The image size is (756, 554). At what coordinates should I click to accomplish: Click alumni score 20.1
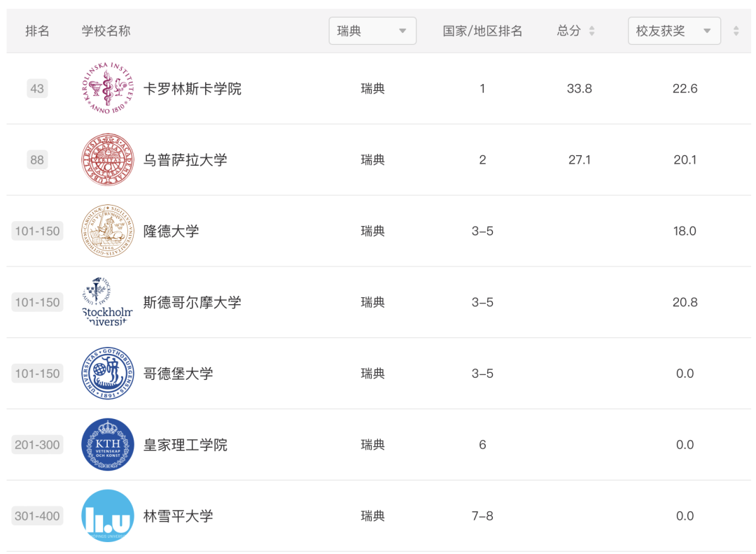tap(685, 160)
